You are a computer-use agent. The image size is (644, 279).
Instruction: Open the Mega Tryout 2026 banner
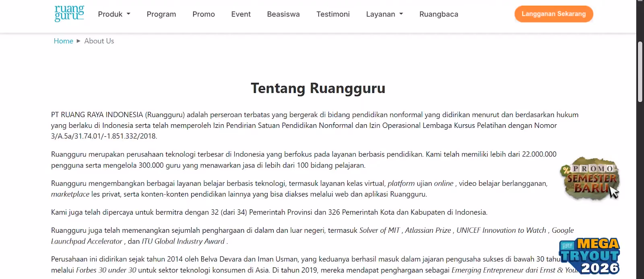point(589,256)
